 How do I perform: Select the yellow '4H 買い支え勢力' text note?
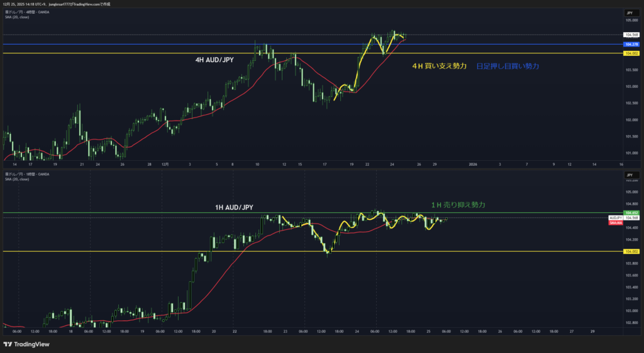click(439, 66)
